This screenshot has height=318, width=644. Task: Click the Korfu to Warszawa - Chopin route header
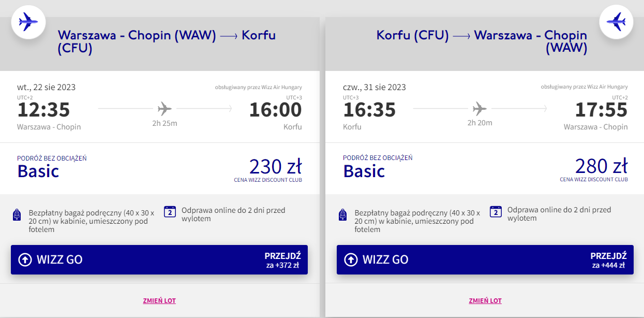[482, 41]
